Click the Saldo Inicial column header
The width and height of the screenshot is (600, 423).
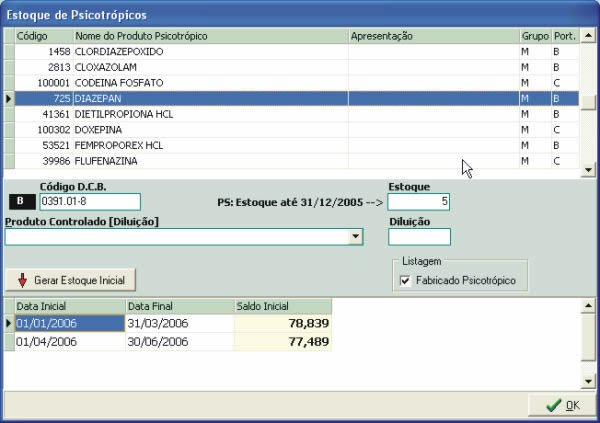point(283,306)
